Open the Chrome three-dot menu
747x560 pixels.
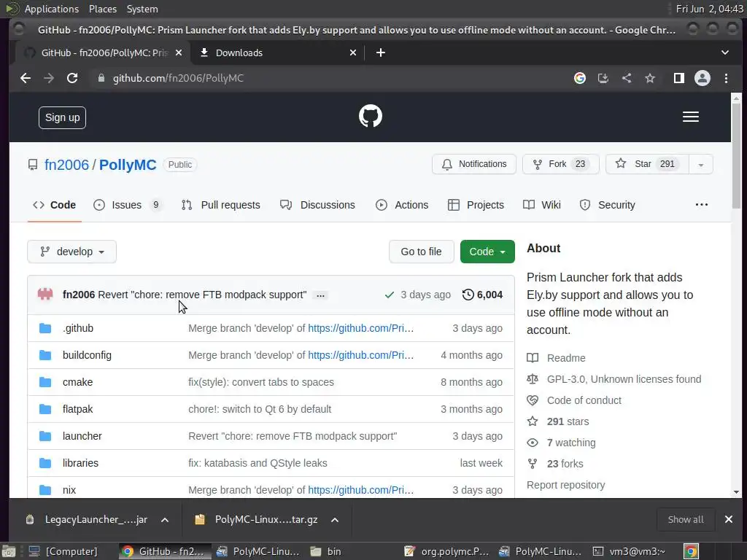(726, 78)
